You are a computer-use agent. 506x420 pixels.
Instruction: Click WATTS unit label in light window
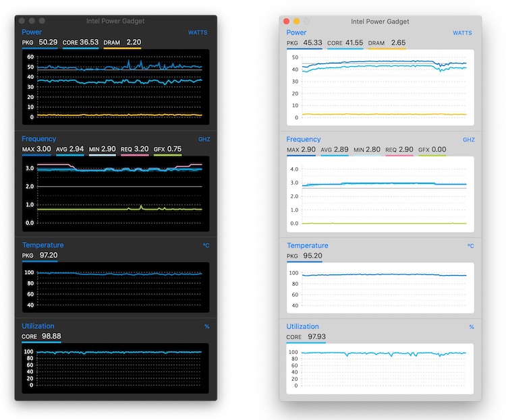pos(462,33)
